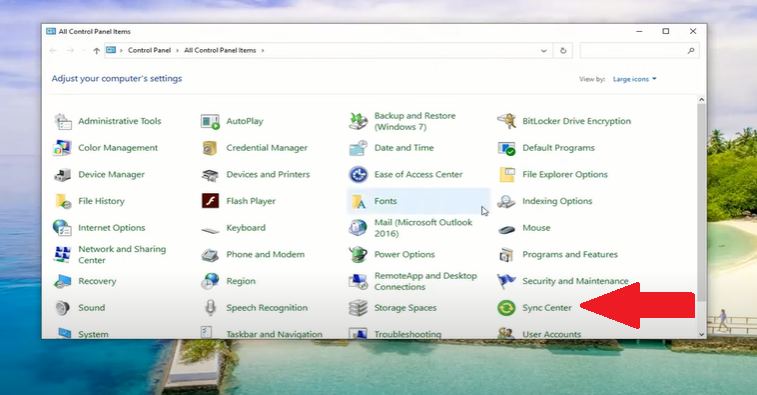Image resolution: width=757 pixels, height=395 pixels.
Task: Click the Sound speaker icon
Action: (x=63, y=308)
